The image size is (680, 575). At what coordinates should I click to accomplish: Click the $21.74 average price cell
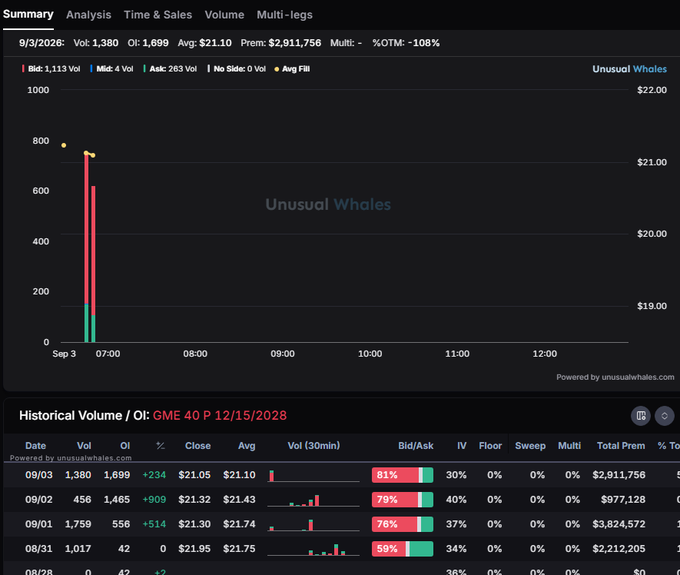tap(239, 524)
